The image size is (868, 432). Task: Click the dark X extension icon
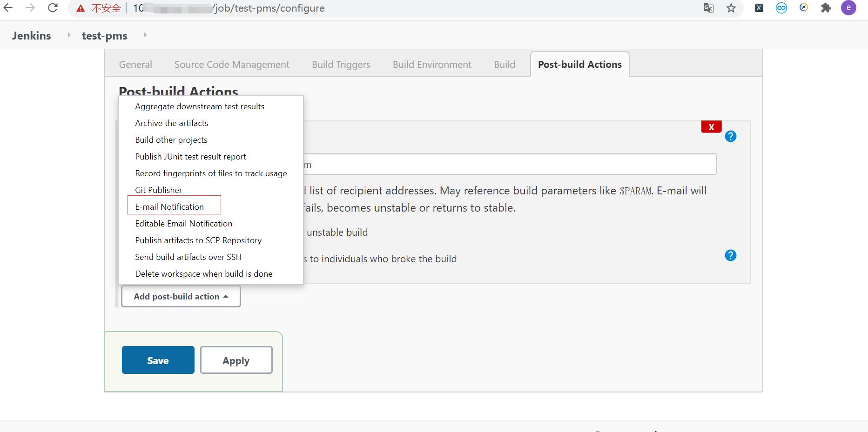pyautogui.click(x=758, y=8)
